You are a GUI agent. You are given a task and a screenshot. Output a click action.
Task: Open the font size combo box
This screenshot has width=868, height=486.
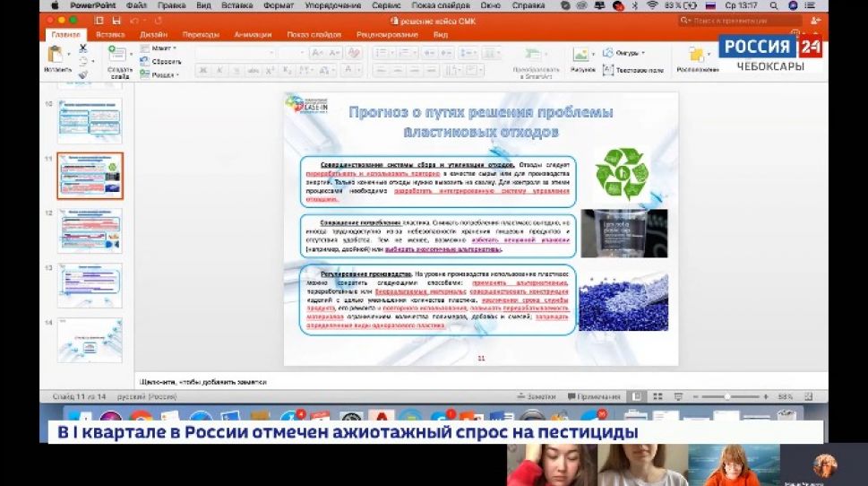click(292, 53)
